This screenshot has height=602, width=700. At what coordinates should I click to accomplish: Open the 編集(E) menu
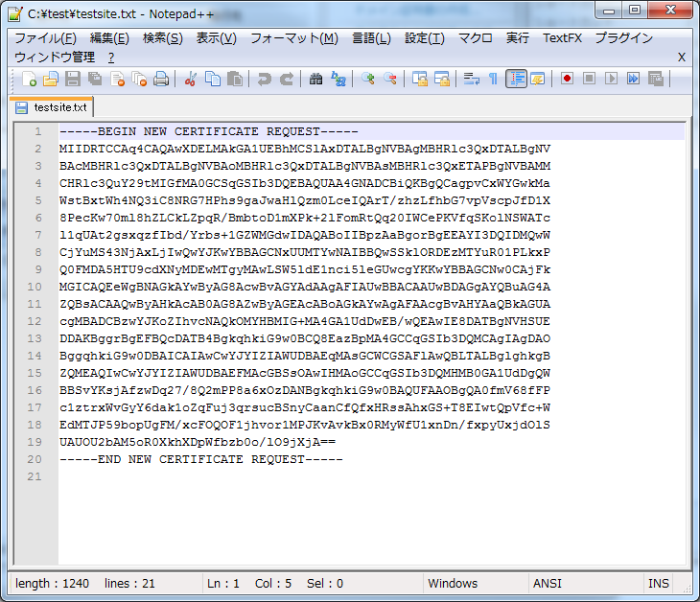pos(109,38)
